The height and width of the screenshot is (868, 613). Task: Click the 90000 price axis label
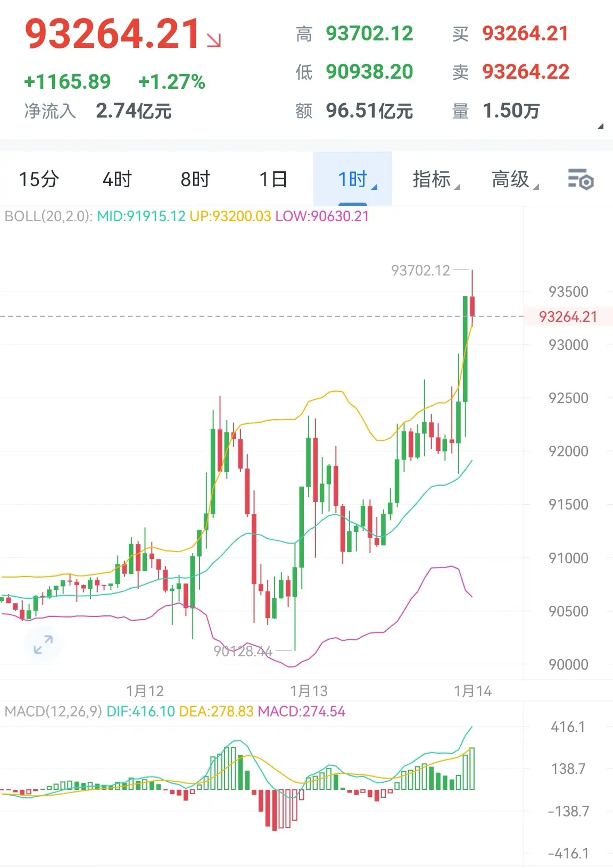(x=568, y=664)
